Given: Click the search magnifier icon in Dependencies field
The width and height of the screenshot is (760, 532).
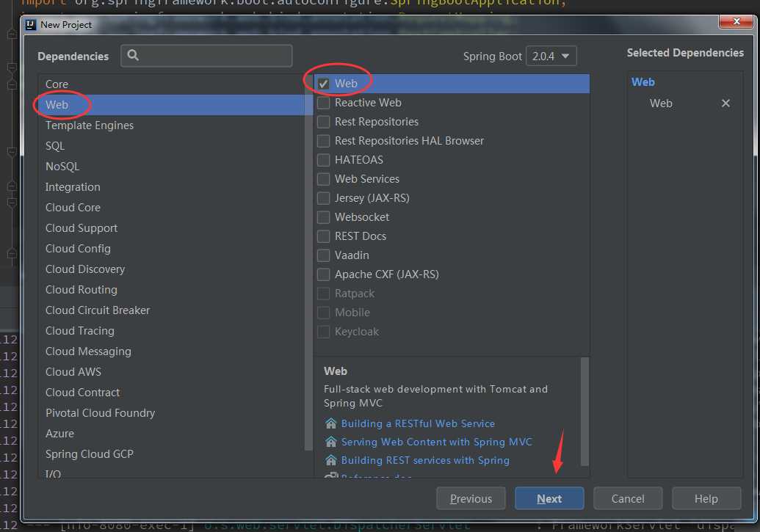Looking at the screenshot, I should click(133, 55).
